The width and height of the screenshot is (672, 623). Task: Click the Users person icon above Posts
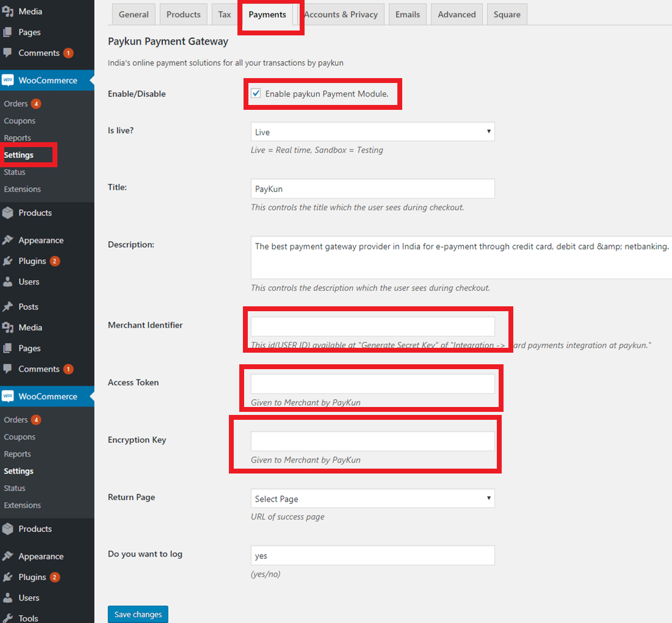tap(8, 282)
